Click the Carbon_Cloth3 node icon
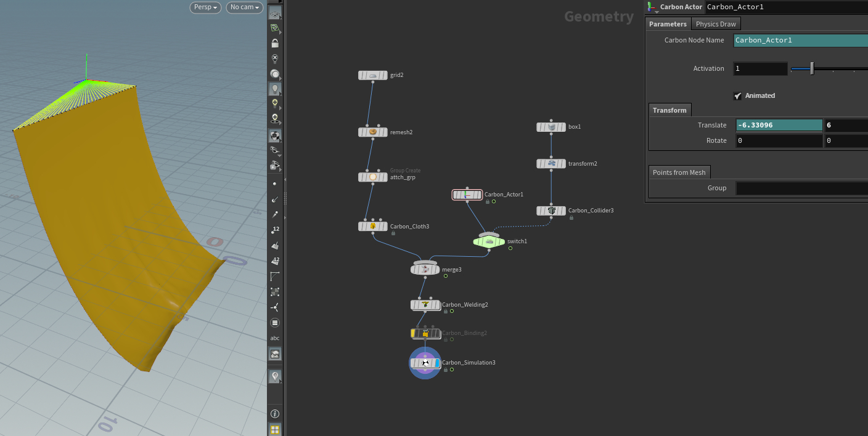The image size is (868, 436). [x=373, y=227]
